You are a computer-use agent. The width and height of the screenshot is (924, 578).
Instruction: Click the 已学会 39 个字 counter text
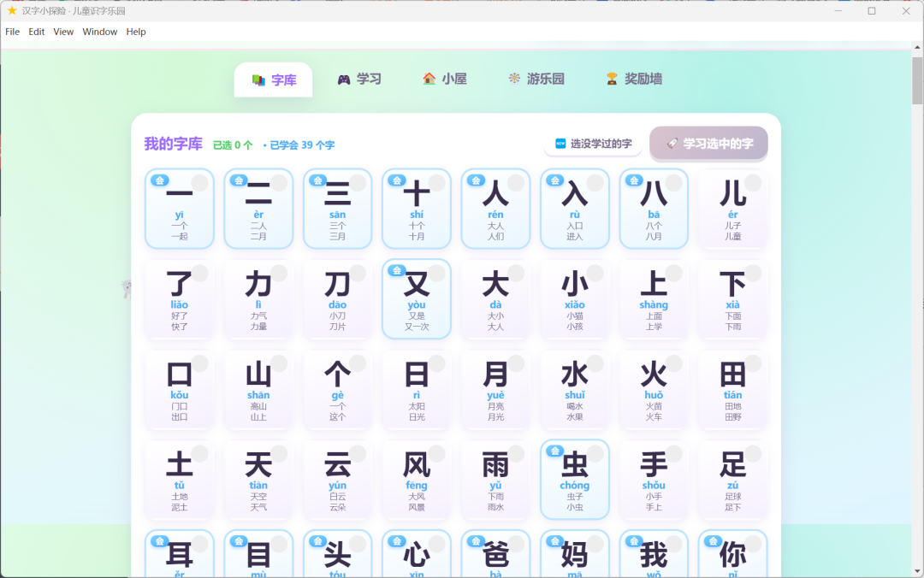pyautogui.click(x=302, y=145)
